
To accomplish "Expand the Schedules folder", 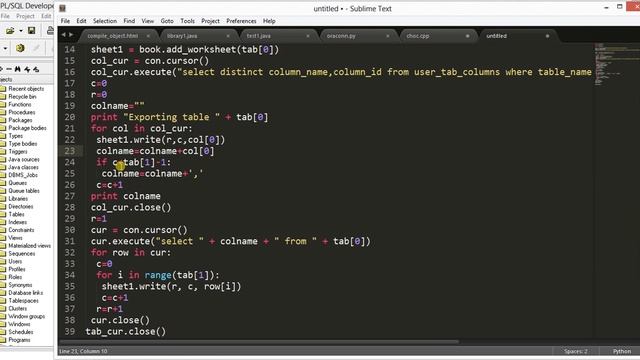I will point(21,332).
